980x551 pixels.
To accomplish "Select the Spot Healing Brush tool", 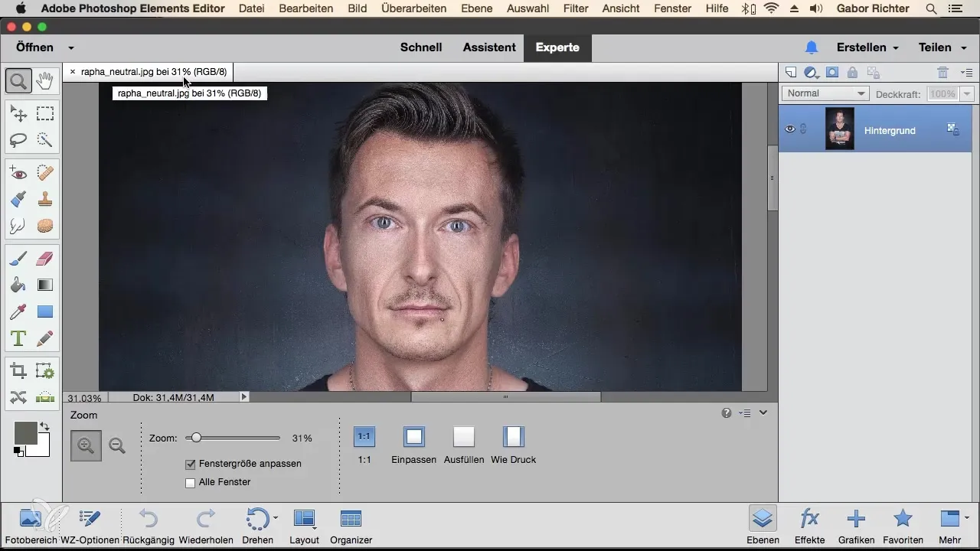I will pyautogui.click(x=45, y=174).
